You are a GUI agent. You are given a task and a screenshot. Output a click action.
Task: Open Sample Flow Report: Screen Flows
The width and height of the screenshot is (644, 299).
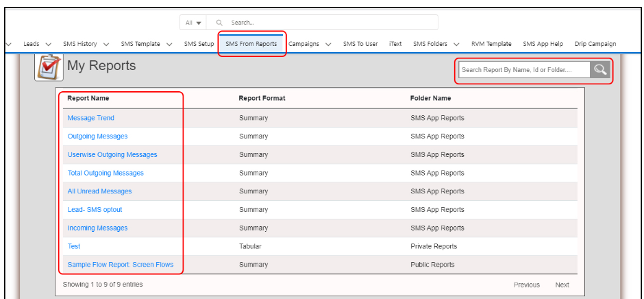pos(120,265)
